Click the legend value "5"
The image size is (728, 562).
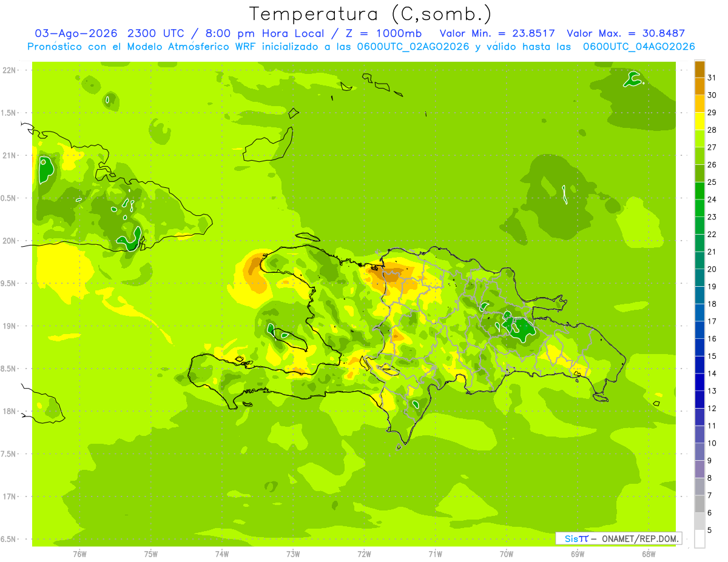[x=710, y=530]
